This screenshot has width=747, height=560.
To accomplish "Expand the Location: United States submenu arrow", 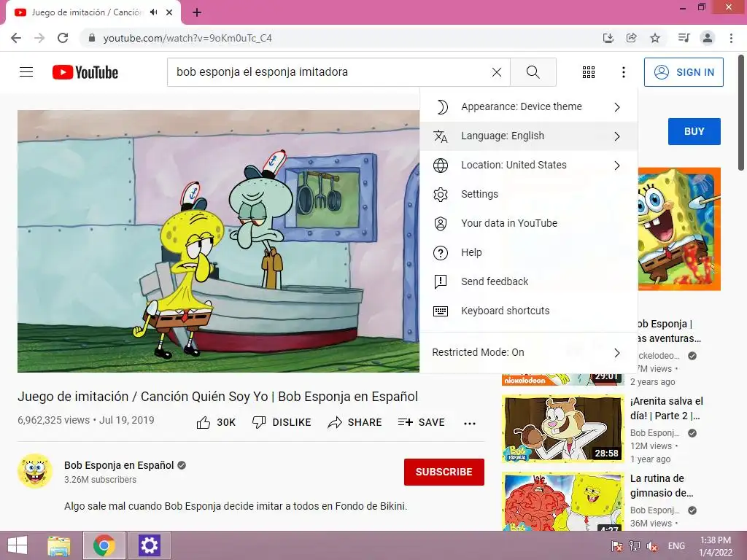I will pos(617,166).
